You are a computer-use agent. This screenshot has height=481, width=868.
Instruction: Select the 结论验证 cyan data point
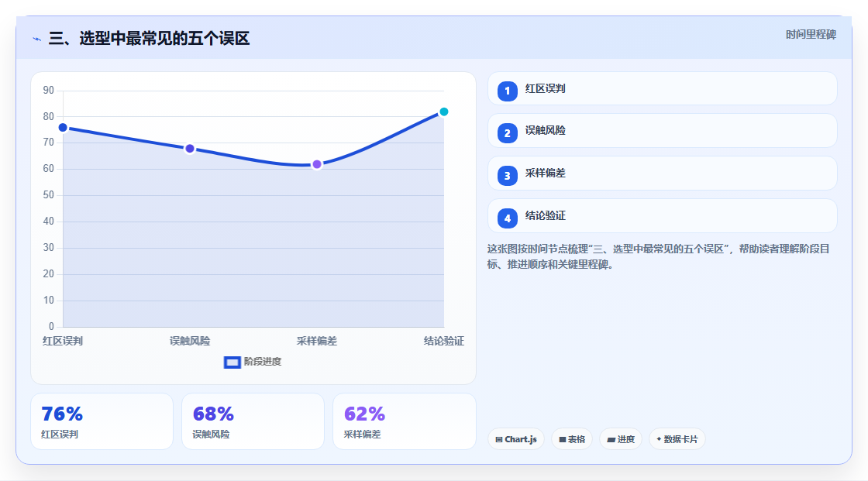[443, 112]
